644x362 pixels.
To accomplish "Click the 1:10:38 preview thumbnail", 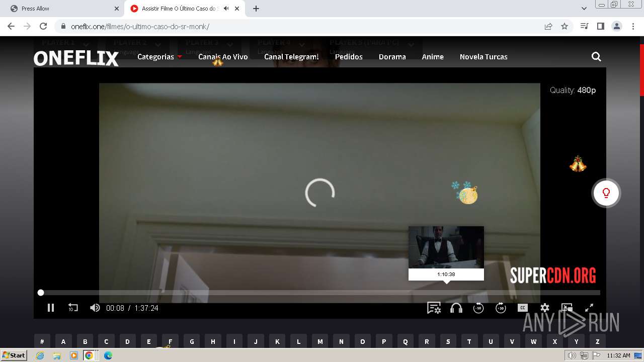I will 446,247.
